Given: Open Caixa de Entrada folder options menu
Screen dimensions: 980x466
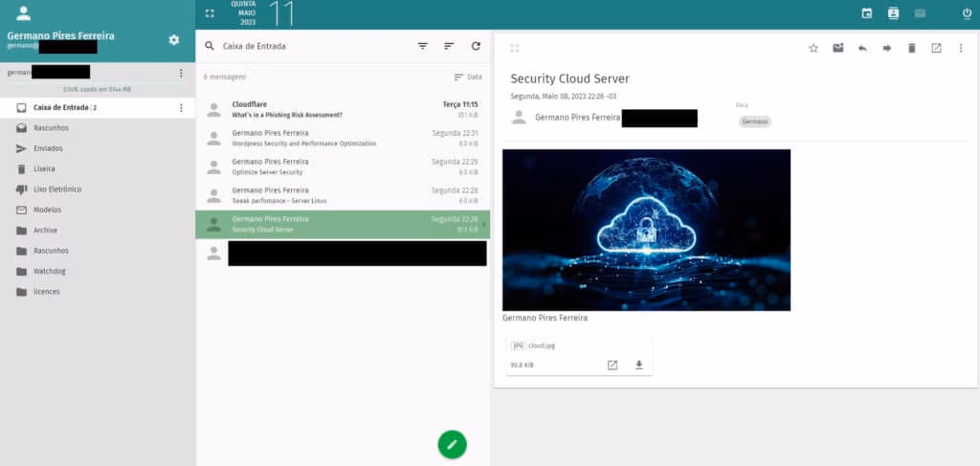Looking at the screenshot, I should pos(181,108).
